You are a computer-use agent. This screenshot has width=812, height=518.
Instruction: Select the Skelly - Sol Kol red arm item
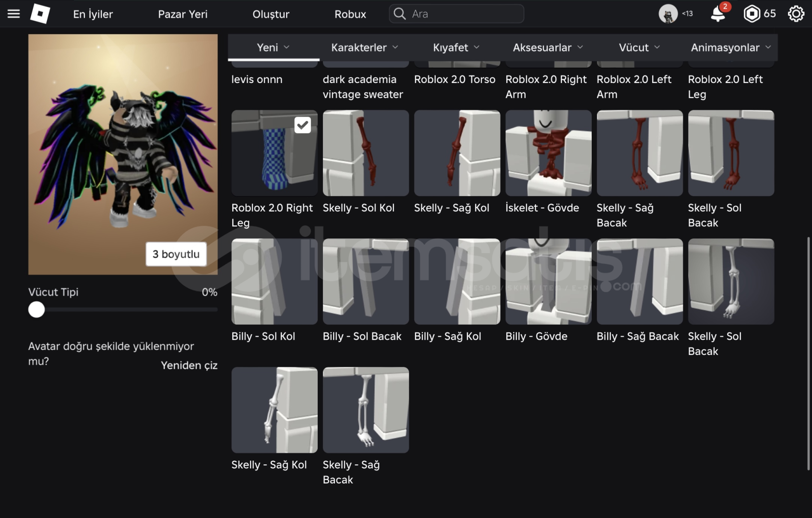click(366, 153)
